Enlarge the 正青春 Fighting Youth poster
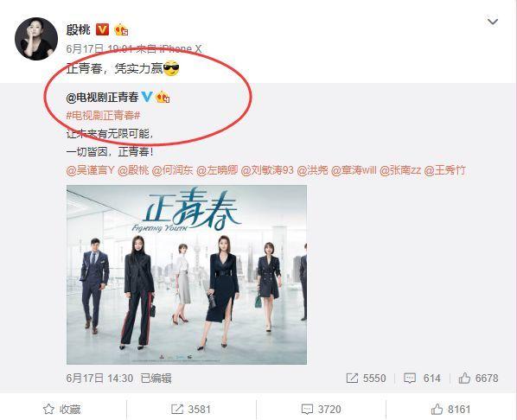The image size is (517, 420). (x=187, y=275)
